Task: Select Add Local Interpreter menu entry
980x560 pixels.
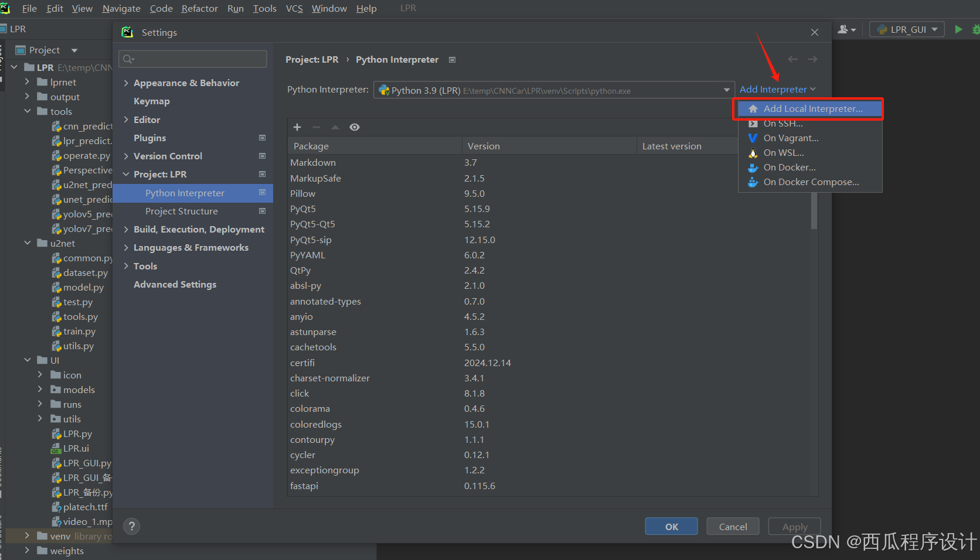Action: pos(810,109)
